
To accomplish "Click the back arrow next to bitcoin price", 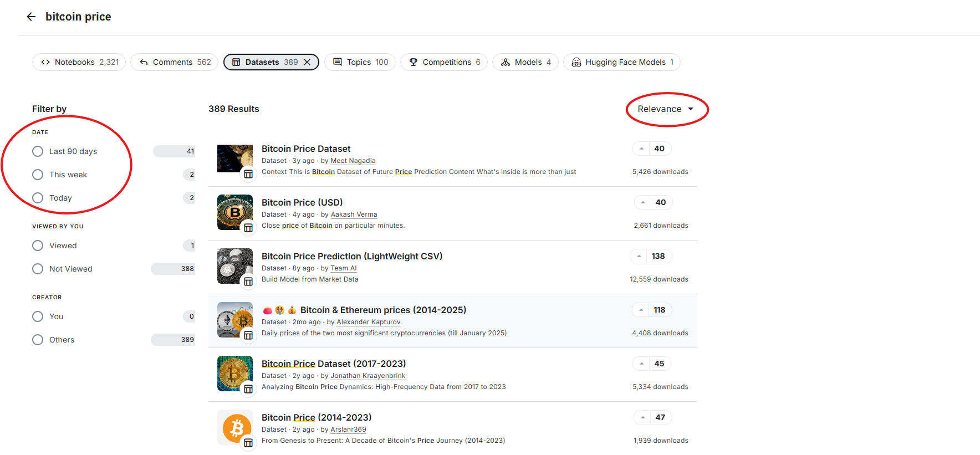I will [x=31, y=17].
